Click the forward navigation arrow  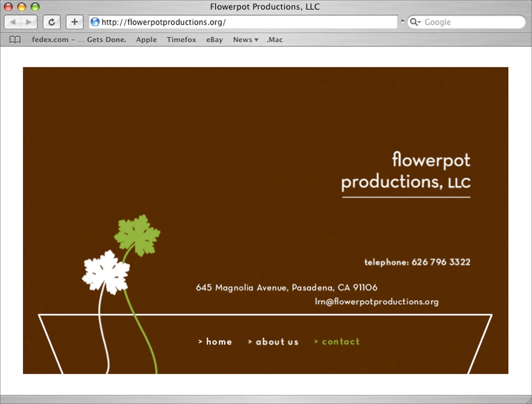tap(28, 22)
